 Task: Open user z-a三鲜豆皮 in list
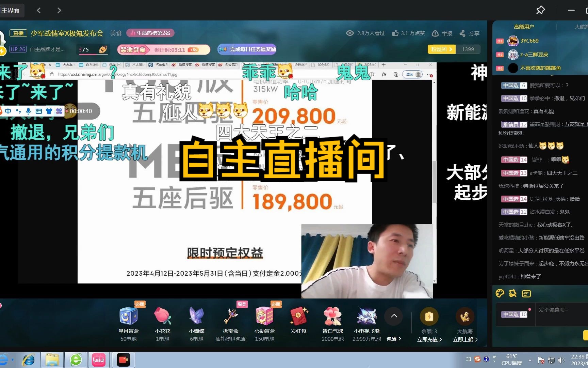pyautogui.click(x=534, y=55)
